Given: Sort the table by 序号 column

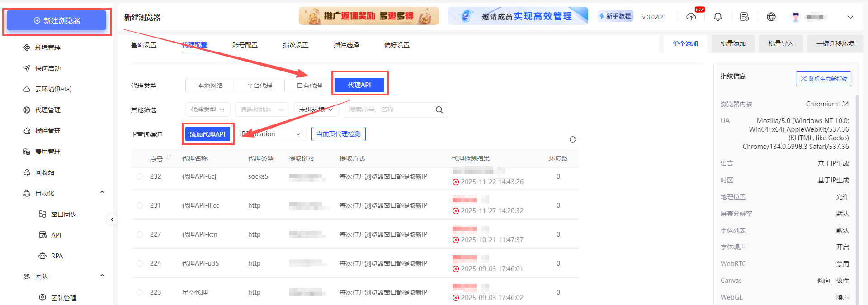Looking at the screenshot, I should 169,157.
